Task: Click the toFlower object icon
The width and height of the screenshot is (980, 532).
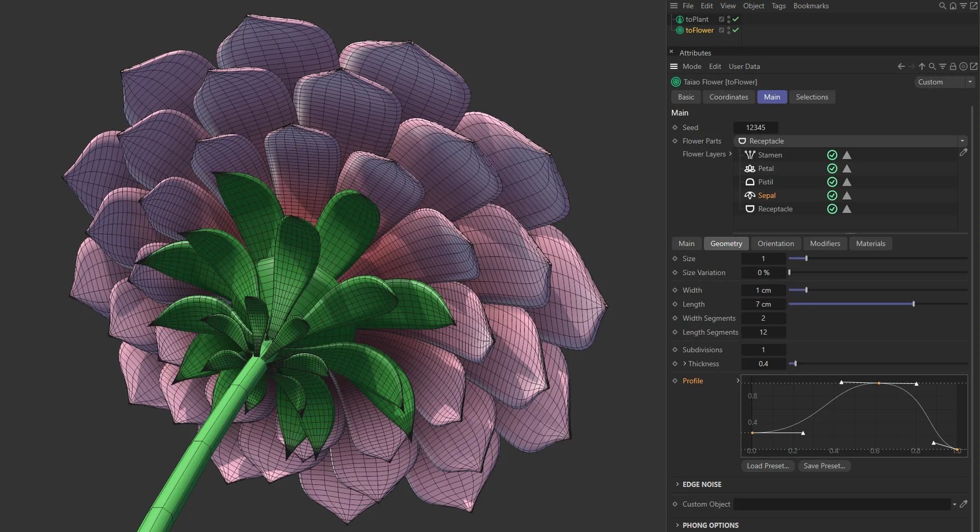Action: [679, 30]
